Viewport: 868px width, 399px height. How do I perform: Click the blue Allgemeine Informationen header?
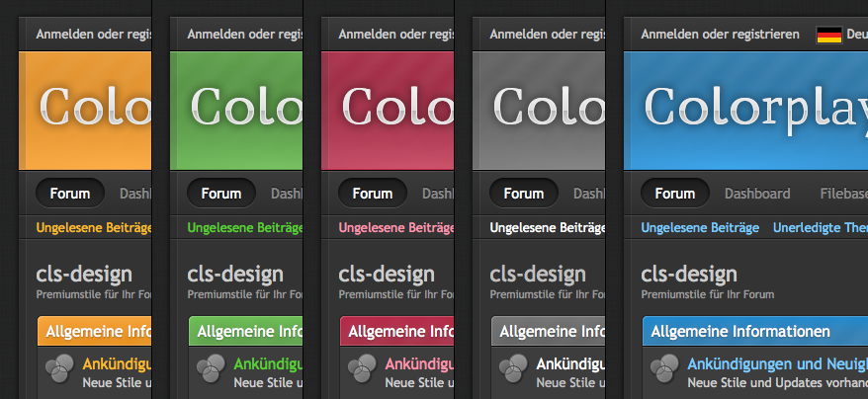point(740,331)
